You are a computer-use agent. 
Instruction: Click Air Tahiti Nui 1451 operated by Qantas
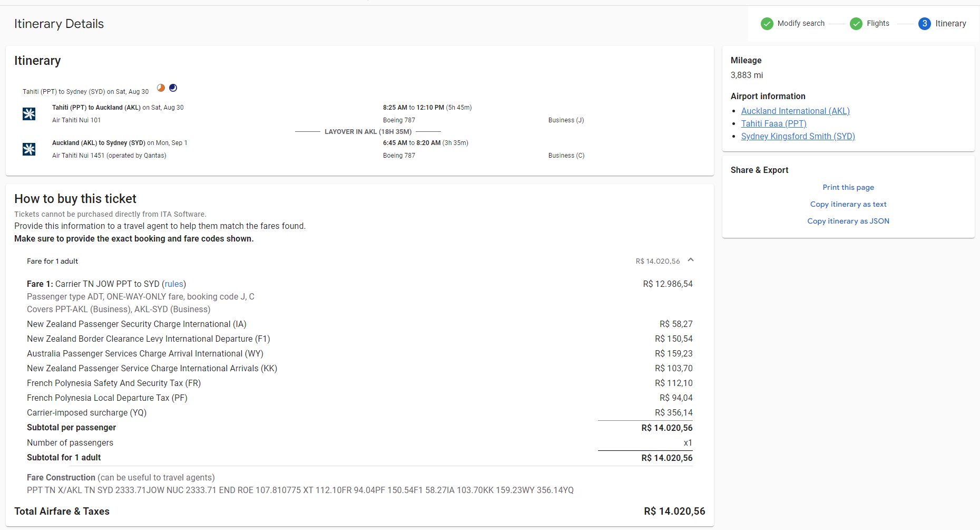(x=109, y=156)
